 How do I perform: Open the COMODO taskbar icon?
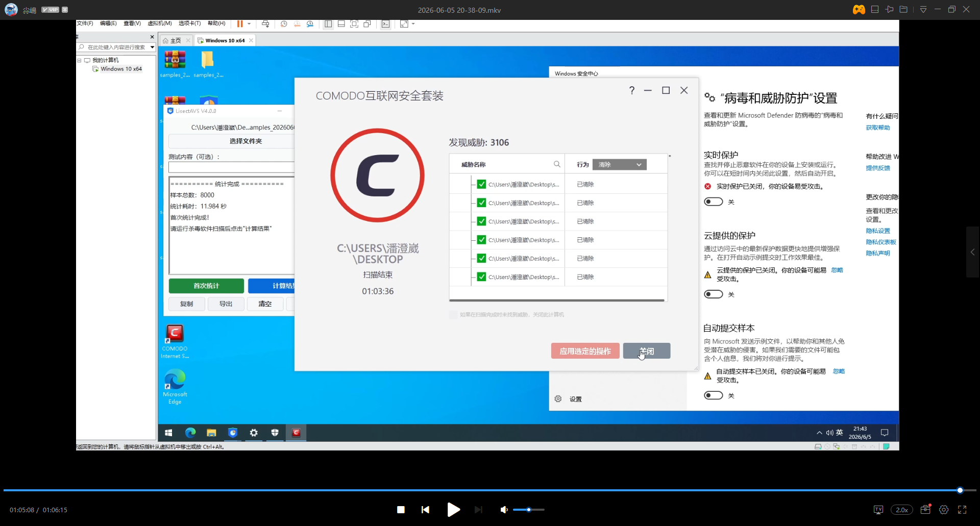tap(296, 433)
